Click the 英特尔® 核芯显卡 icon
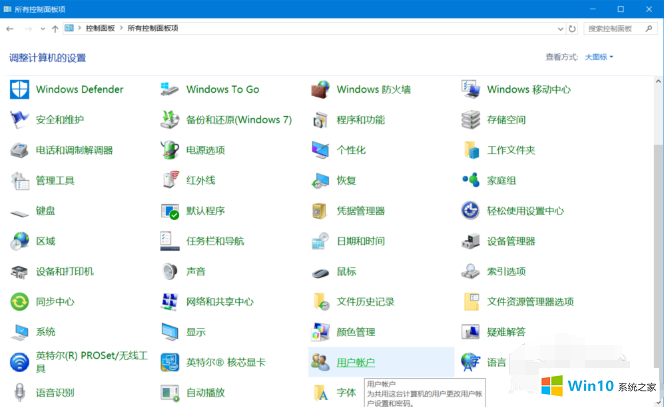The width and height of the screenshot is (664, 407). tap(170, 362)
